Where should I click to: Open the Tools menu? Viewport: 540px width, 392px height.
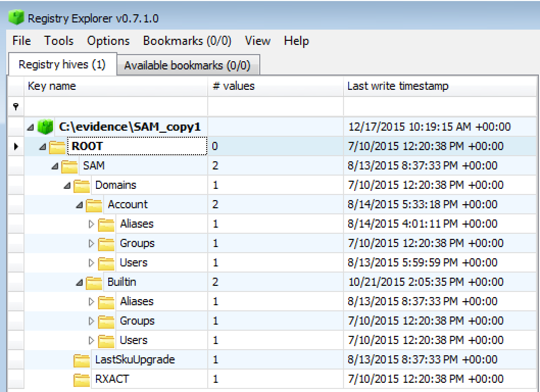tap(59, 41)
